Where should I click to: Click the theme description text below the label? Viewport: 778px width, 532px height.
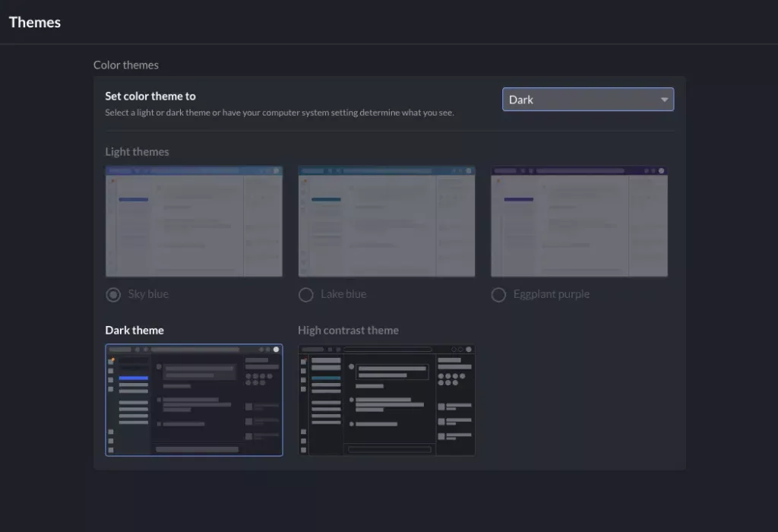tap(279, 112)
